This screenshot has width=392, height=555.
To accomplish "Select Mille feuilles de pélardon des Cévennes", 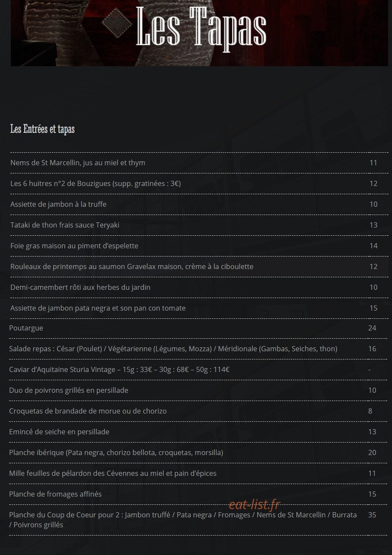I will [113, 473].
